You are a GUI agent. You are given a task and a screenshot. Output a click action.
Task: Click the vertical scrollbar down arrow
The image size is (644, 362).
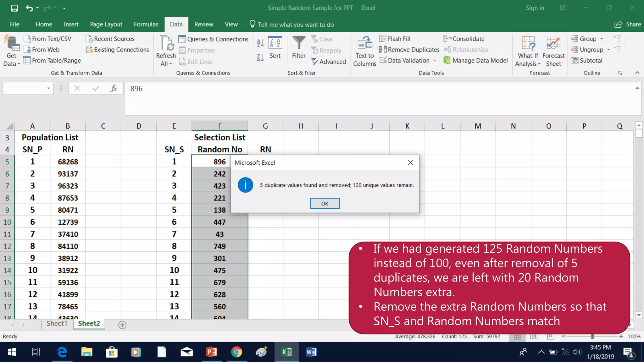coord(639,315)
